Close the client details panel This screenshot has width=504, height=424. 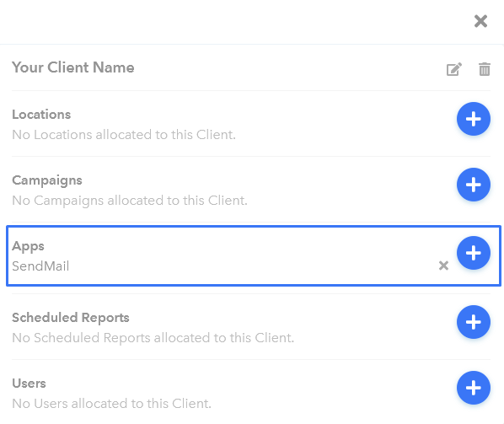[x=480, y=21]
